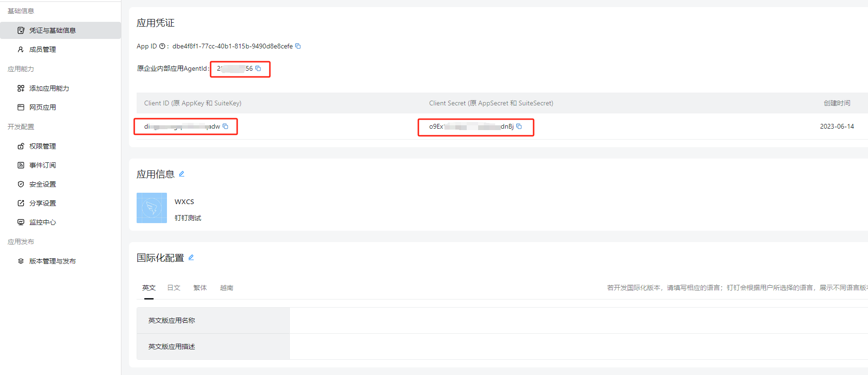The height and width of the screenshot is (375, 868).
Task: Click the WXCS application logo thumbnail
Action: click(x=152, y=208)
